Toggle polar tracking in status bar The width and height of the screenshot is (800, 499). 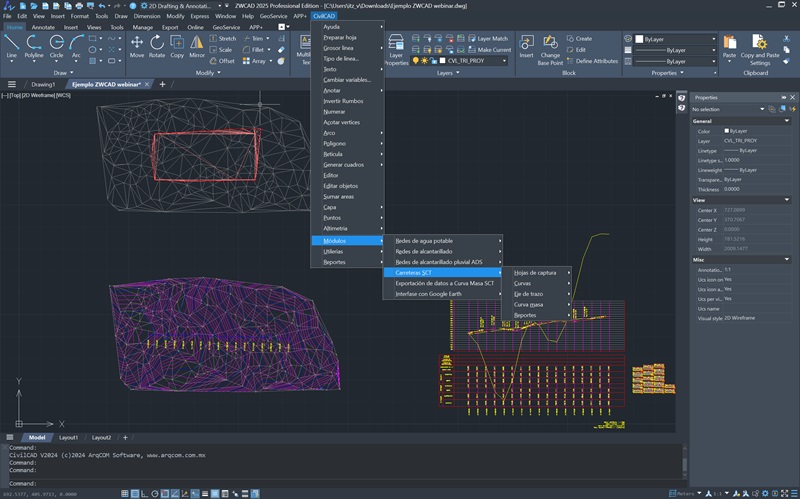point(155,493)
